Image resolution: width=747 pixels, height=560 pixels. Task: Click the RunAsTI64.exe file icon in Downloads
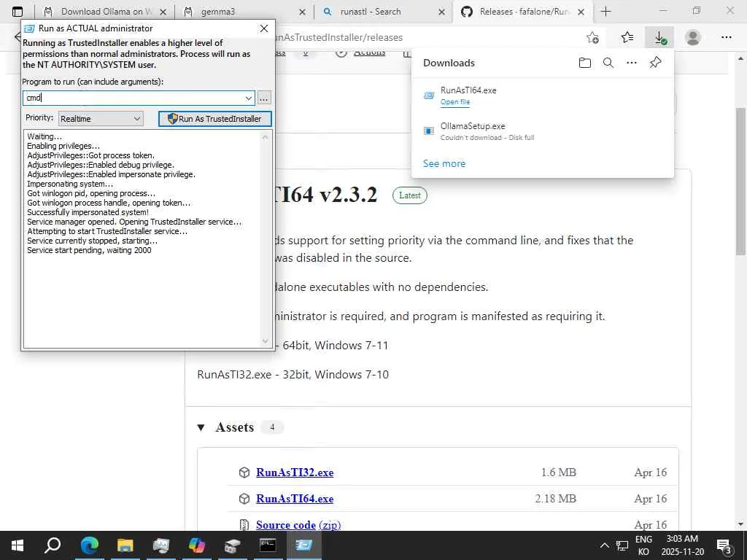pos(429,96)
